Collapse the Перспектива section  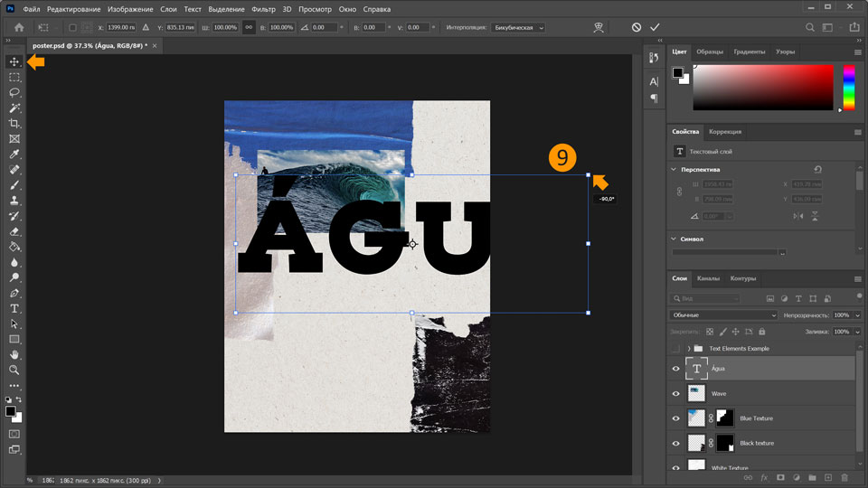tap(674, 169)
